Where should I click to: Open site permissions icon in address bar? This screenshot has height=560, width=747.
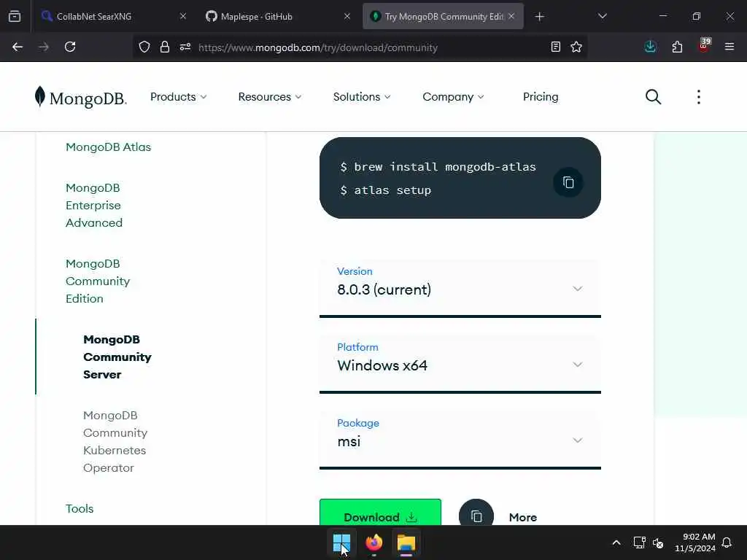click(185, 47)
